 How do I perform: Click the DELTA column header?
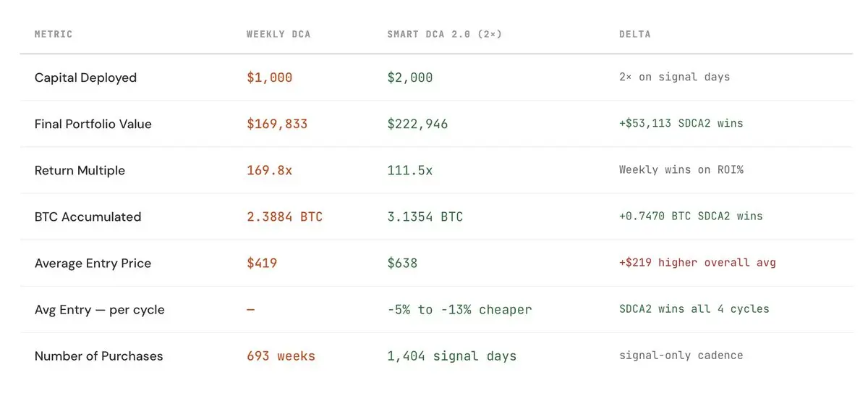634,34
